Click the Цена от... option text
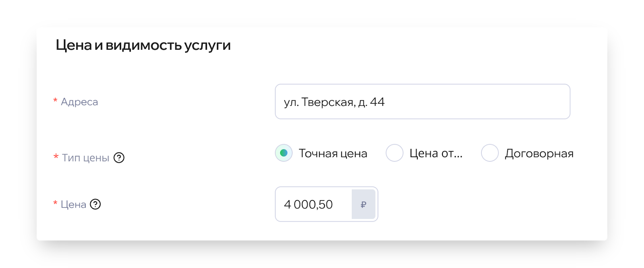The width and height of the screenshot is (644, 268). [436, 153]
